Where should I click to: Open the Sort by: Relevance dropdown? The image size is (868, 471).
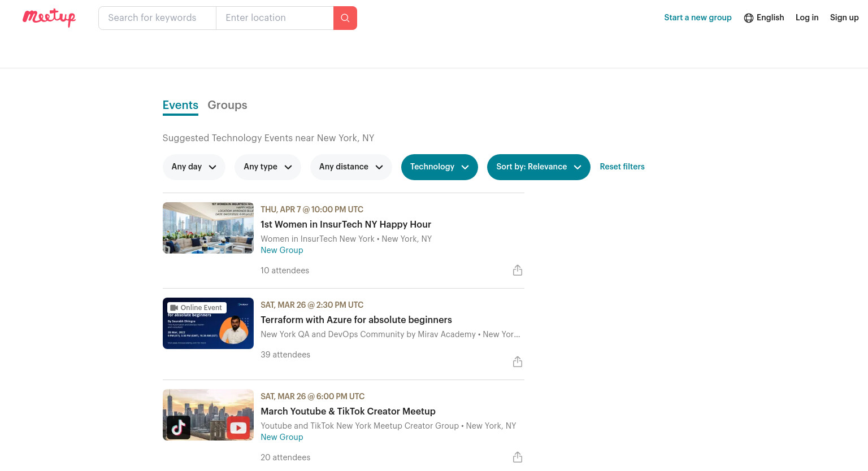click(539, 167)
